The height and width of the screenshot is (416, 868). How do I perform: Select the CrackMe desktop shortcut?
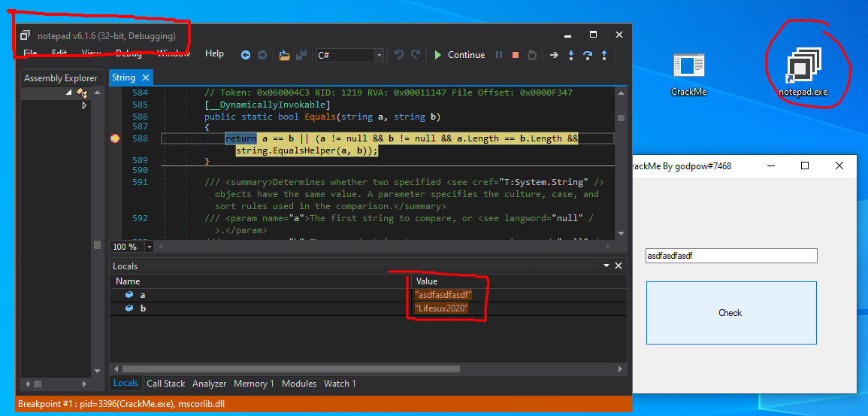point(688,75)
